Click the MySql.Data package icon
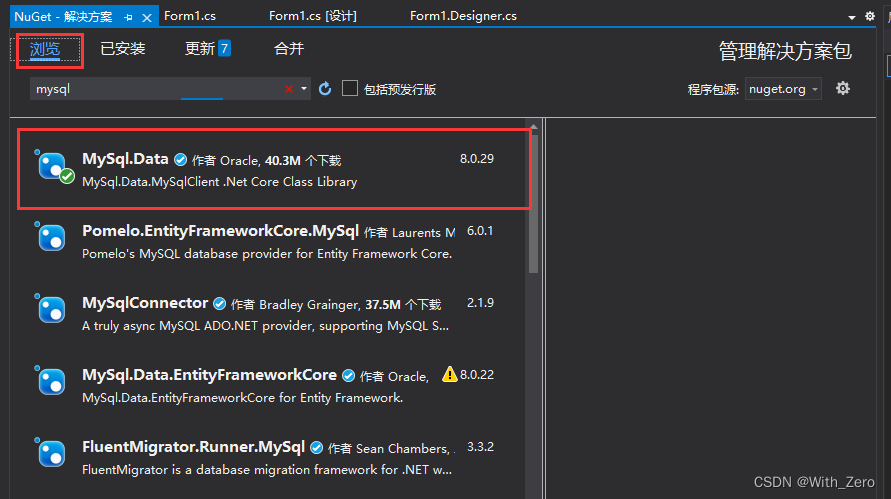This screenshot has height=499, width=891. (x=53, y=167)
